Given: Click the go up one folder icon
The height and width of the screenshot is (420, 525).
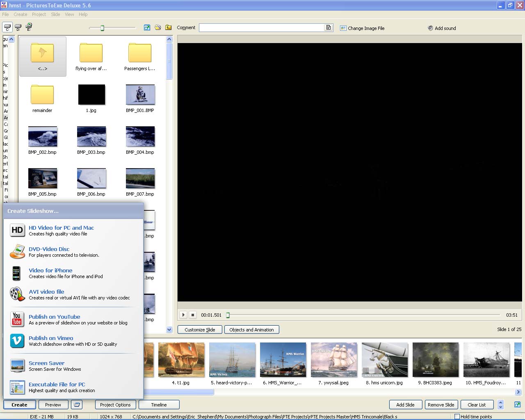Looking at the screenshot, I should [169, 27].
